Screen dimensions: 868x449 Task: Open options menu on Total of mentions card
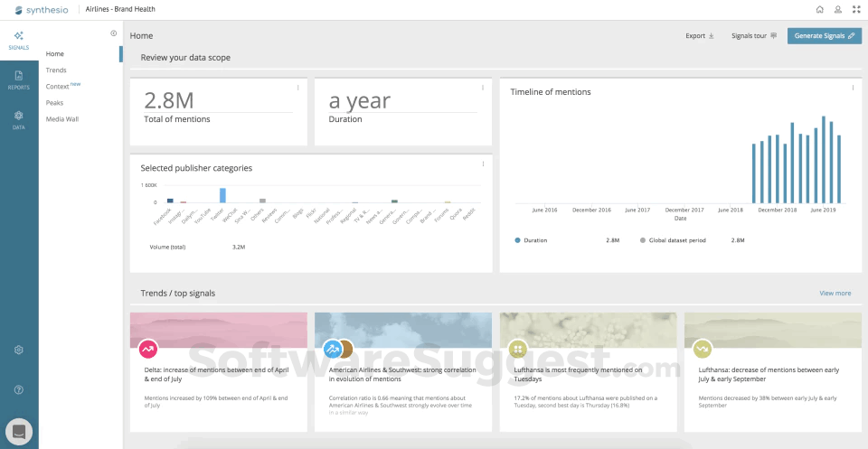tap(298, 88)
